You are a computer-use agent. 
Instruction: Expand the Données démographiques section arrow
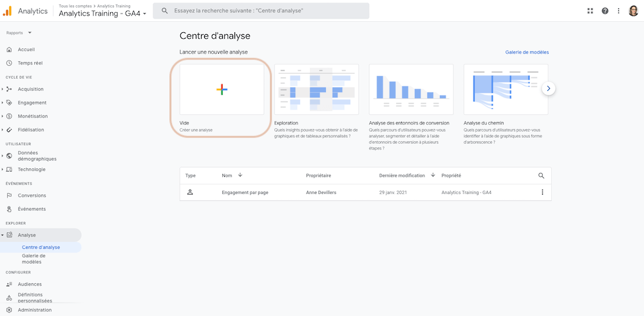pos(3,156)
